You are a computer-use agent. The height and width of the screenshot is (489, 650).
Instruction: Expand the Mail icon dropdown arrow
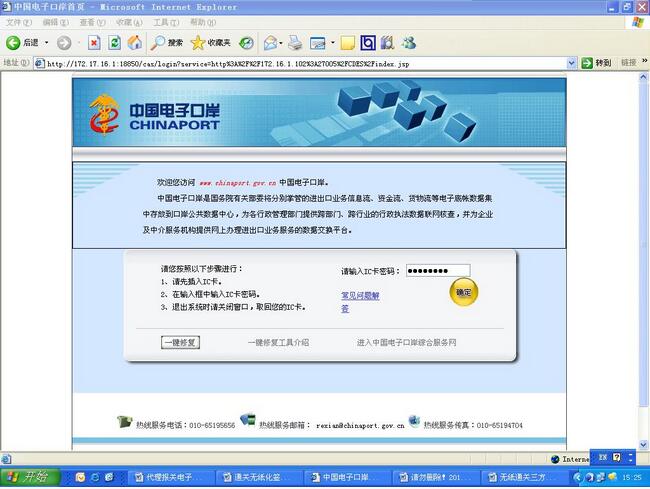click(x=281, y=43)
